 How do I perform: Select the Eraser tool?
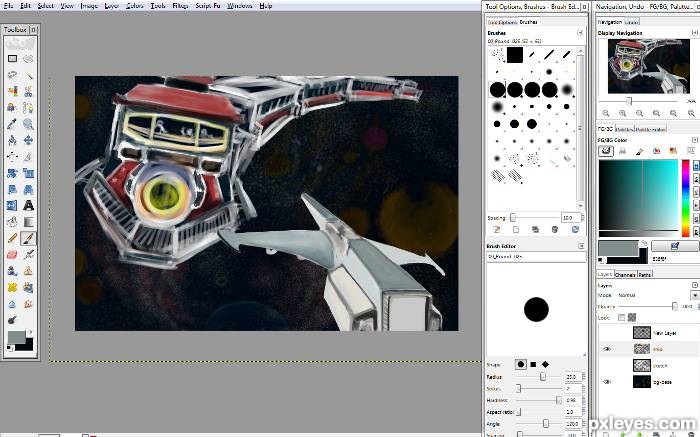tap(12, 254)
